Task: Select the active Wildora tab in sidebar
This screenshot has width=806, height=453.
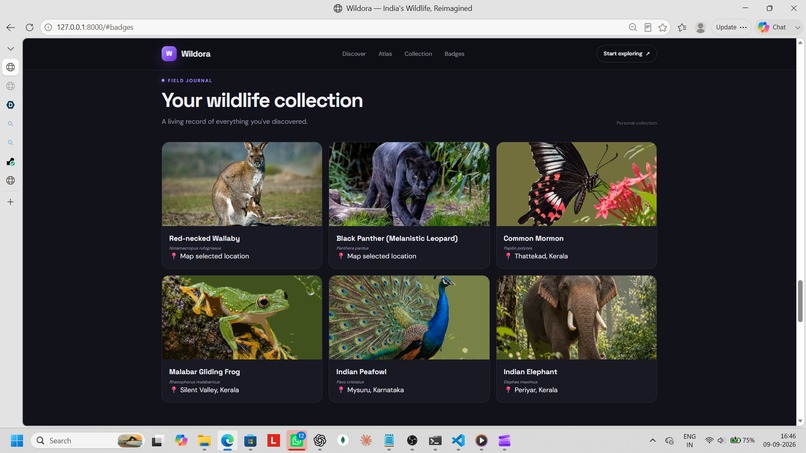Action: pos(10,67)
